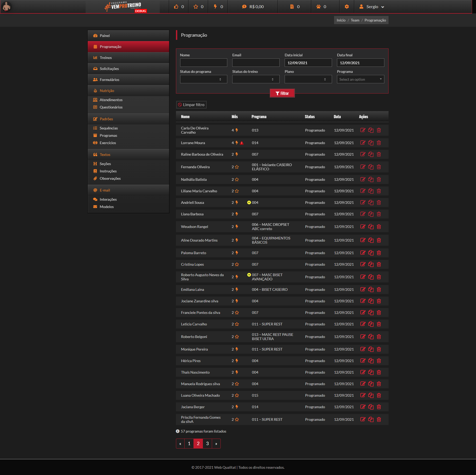Click the red warning icon beside Lorrane Moura
476x475 pixels.
coord(242,143)
